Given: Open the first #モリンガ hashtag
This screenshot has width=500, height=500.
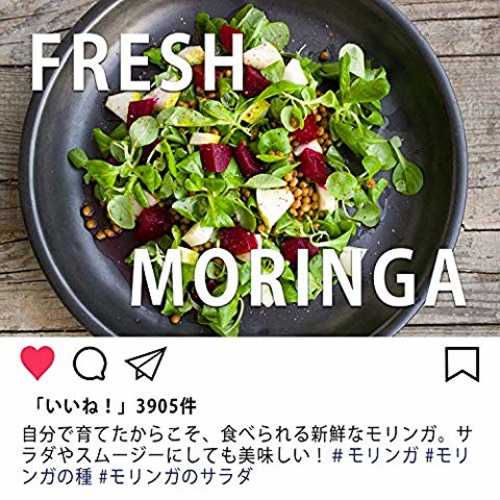Looking at the screenshot, I should coord(375,456).
